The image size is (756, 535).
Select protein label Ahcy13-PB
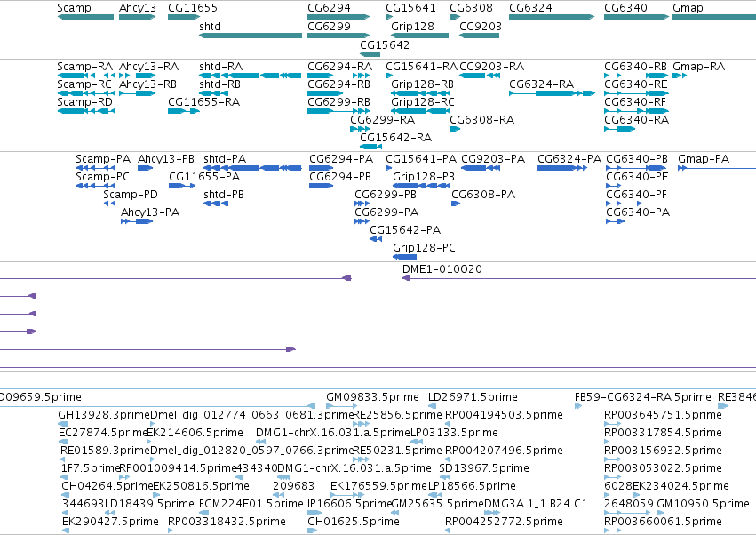point(166,159)
